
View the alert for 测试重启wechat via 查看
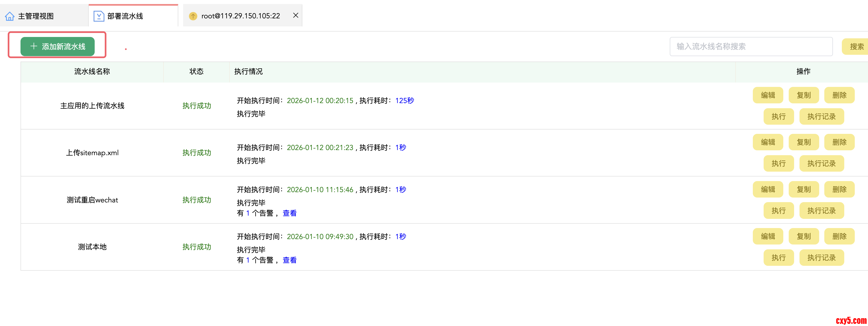click(x=289, y=213)
